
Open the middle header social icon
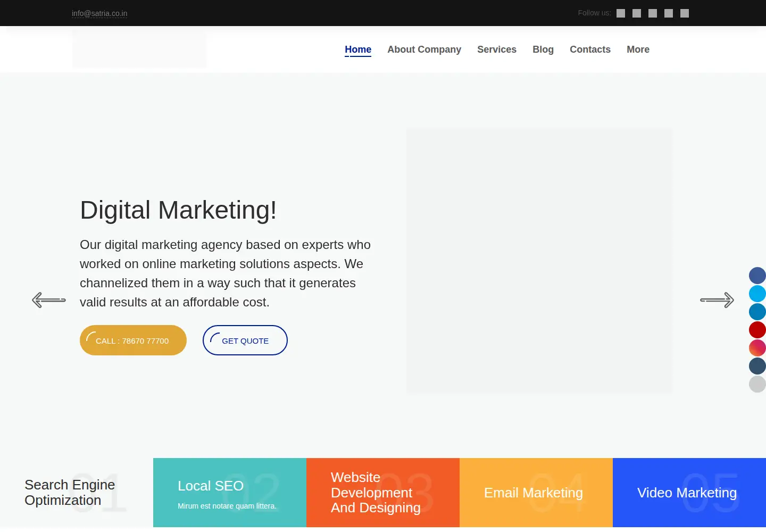(x=653, y=13)
